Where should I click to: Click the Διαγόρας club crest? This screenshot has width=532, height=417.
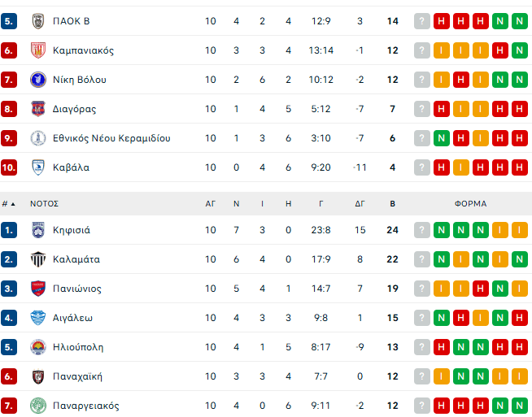37,109
